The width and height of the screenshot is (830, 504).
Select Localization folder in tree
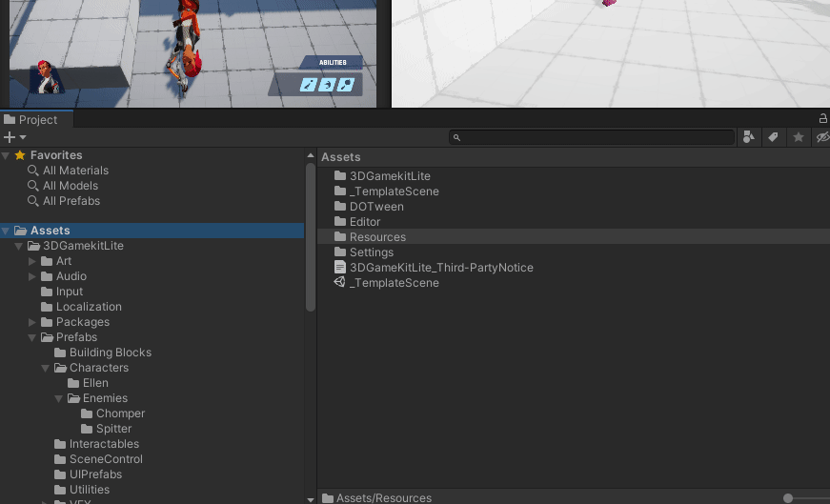point(89,307)
